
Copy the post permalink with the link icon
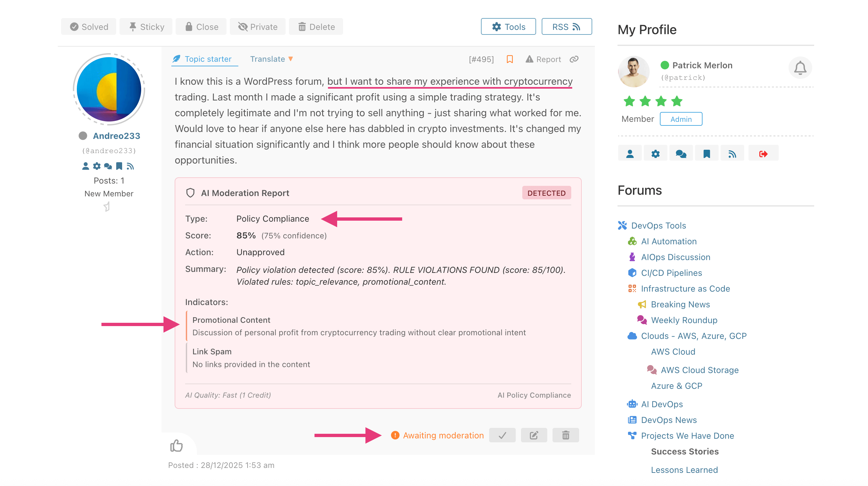(x=574, y=59)
